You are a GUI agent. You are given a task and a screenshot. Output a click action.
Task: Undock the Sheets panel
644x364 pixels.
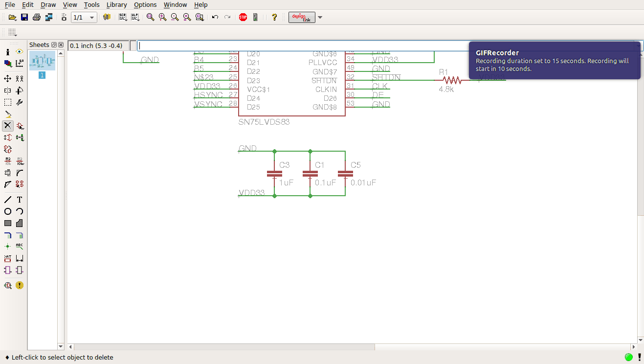[54, 45]
